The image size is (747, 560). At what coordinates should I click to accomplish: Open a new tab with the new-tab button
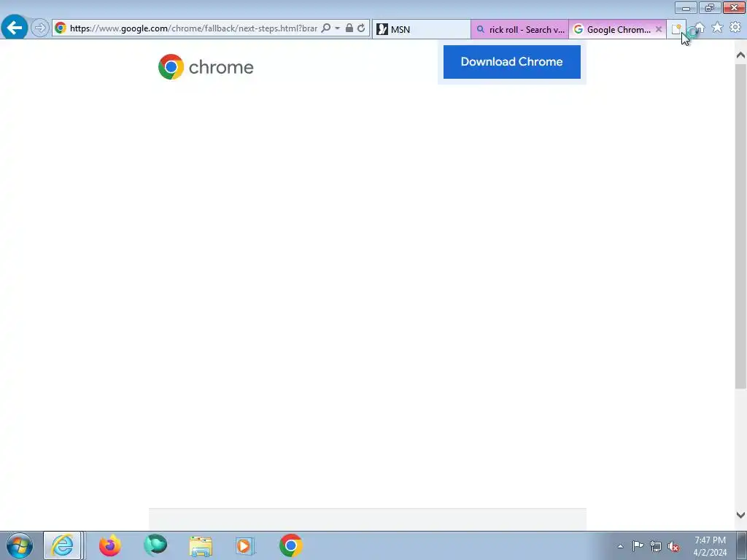click(676, 29)
